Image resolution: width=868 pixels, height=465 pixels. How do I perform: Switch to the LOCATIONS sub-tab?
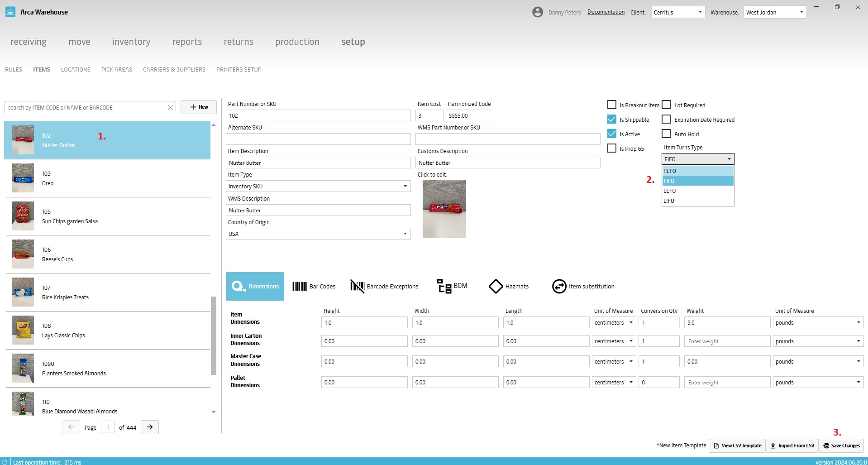76,69
